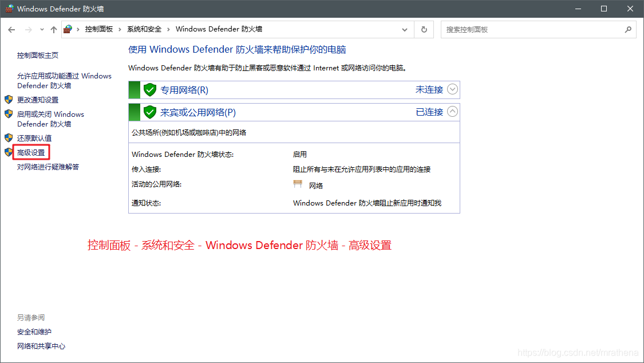Open 更改通知设置 link

38,100
